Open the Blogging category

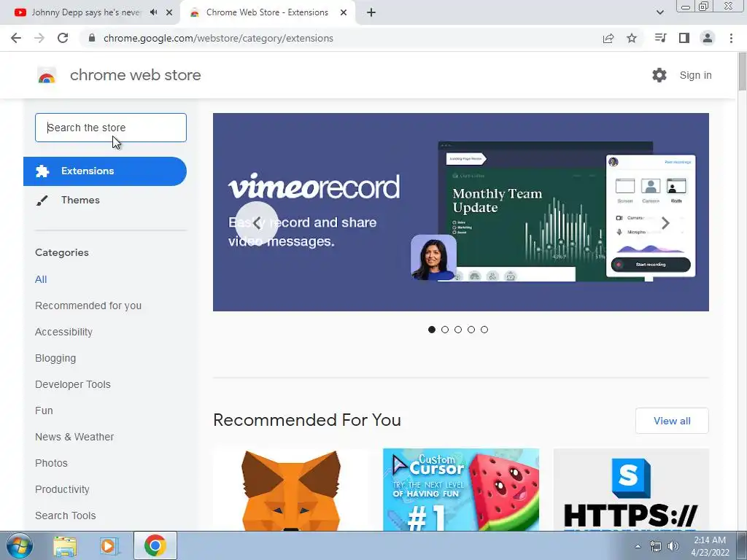pos(55,358)
